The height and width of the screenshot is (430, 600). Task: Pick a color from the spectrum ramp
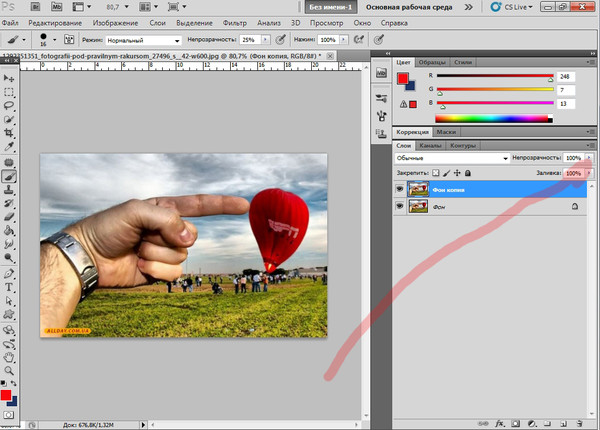pos(494,119)
